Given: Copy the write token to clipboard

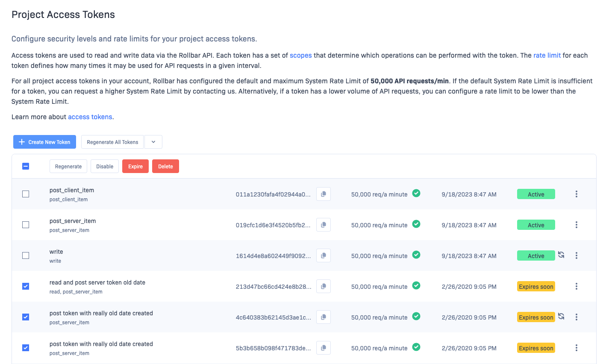Looking at the screenshot, I should click(324, 255).
